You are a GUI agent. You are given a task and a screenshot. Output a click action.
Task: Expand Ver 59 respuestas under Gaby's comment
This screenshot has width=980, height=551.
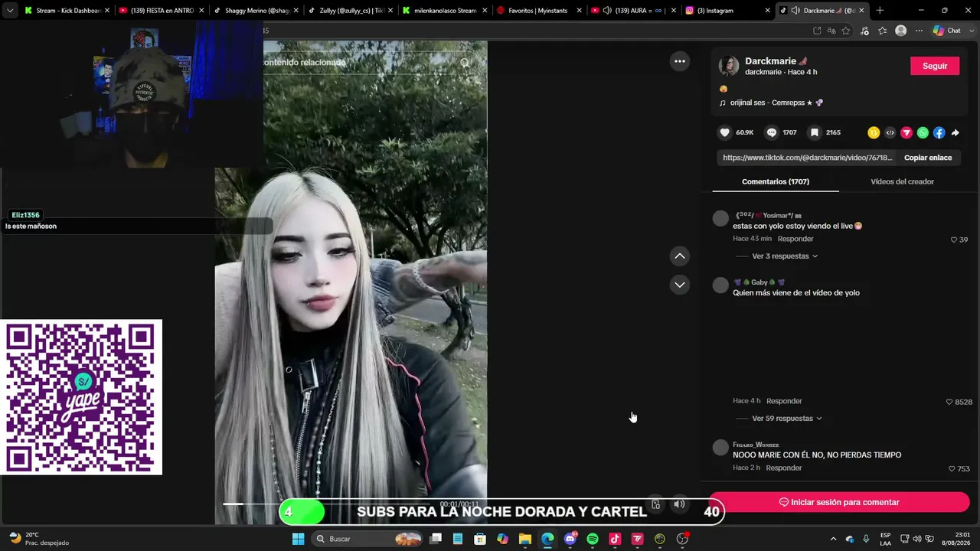point(787,419)
